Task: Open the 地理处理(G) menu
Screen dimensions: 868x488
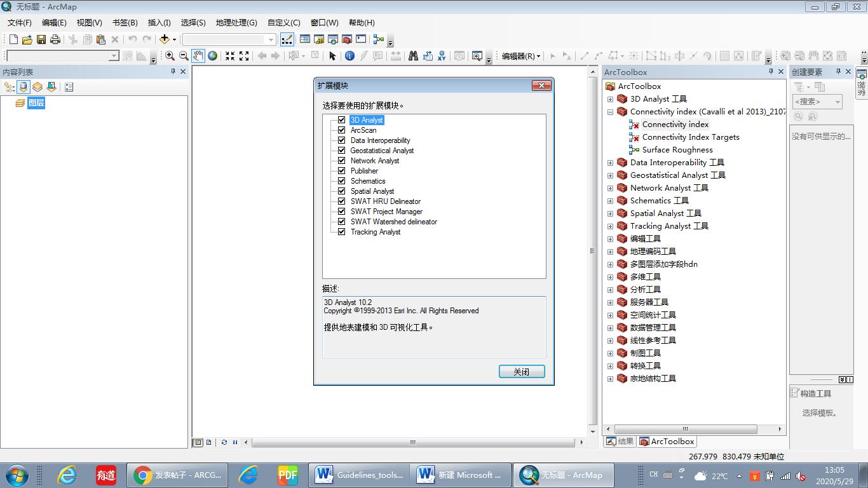Action: (236, 22)
